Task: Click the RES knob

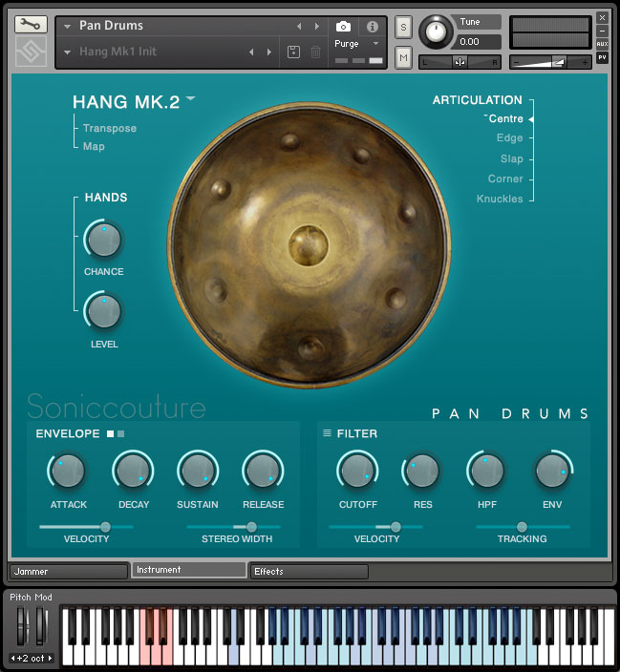Action: pos(422,471)
